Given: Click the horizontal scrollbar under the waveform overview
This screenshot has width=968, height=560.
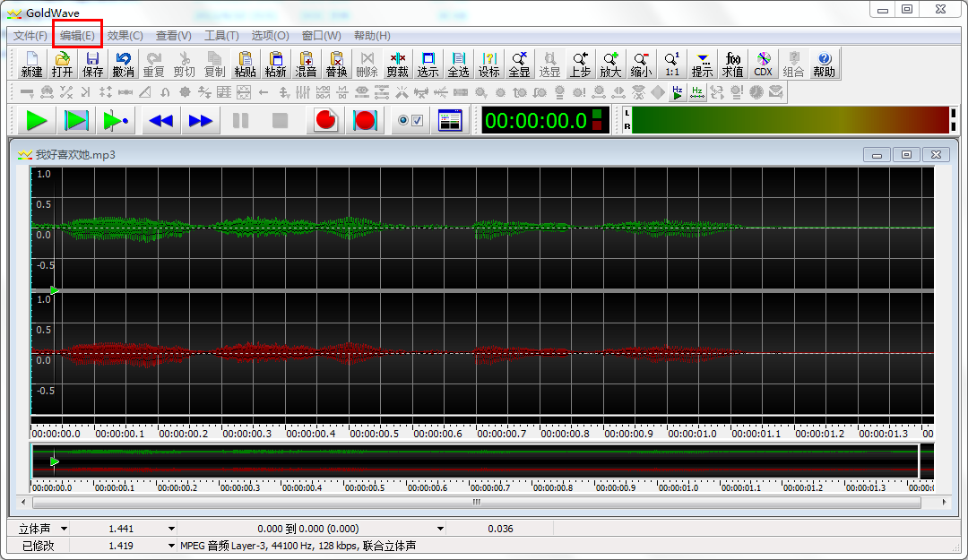Looking at the screenshot, I should tap(477, 504).
